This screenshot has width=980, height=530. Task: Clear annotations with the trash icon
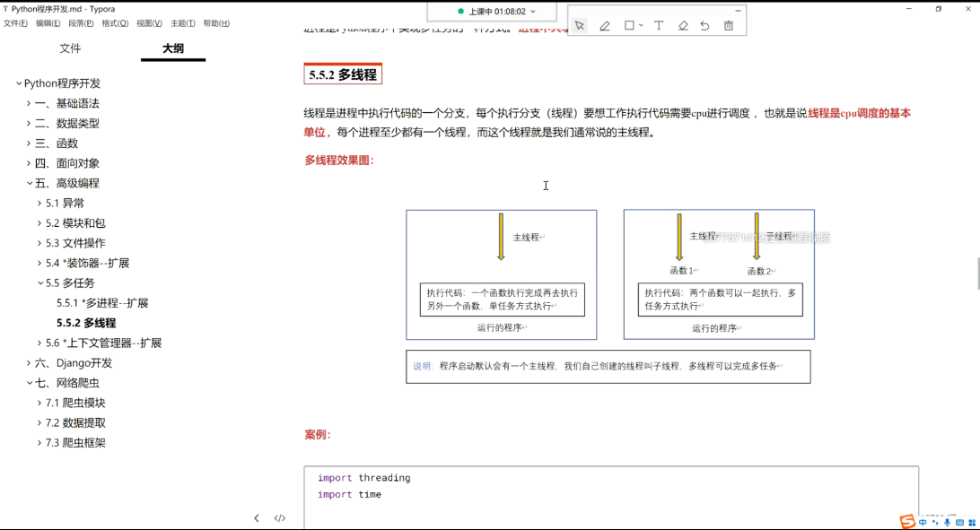[x=729, y=26]
